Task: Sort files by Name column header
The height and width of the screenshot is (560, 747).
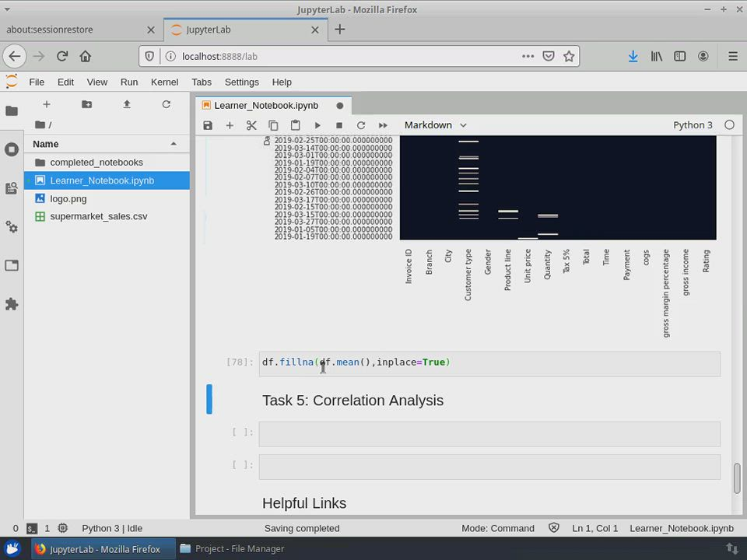Action: pyautogui.click(x=106, y=144)
